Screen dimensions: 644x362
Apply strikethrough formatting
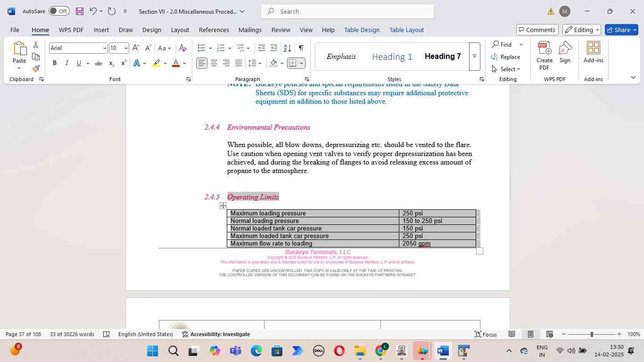(x=99, y=63)
